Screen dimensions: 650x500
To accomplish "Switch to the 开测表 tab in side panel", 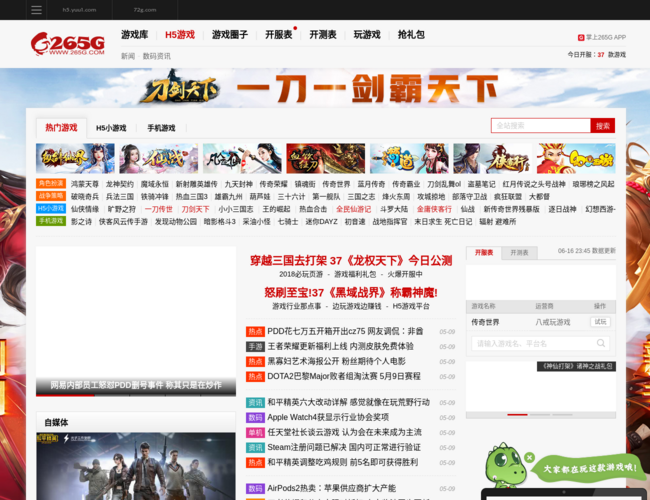I will point(519,253).
